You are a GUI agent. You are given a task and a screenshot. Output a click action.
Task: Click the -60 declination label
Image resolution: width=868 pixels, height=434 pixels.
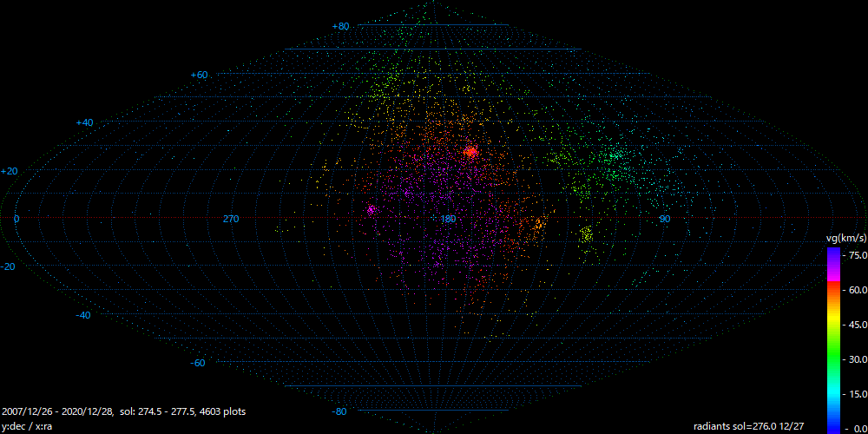(199, 363)
